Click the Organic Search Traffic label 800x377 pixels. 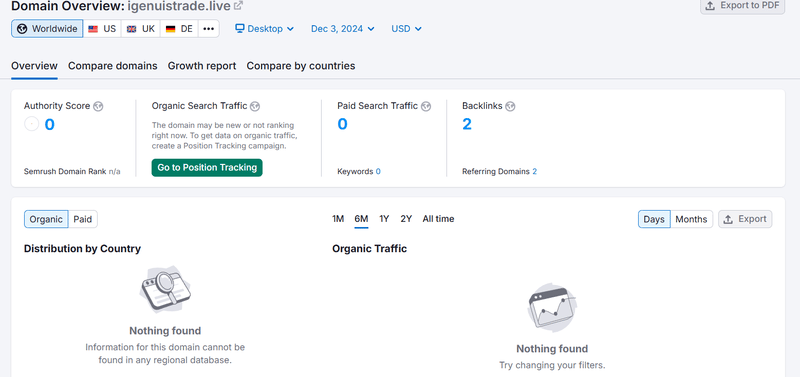point(199,106)
